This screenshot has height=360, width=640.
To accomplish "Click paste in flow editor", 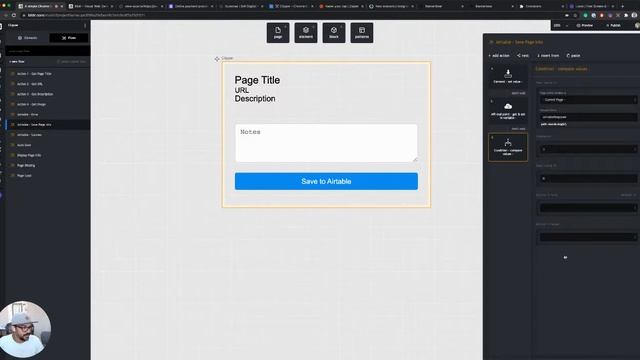I will [573, 56].
